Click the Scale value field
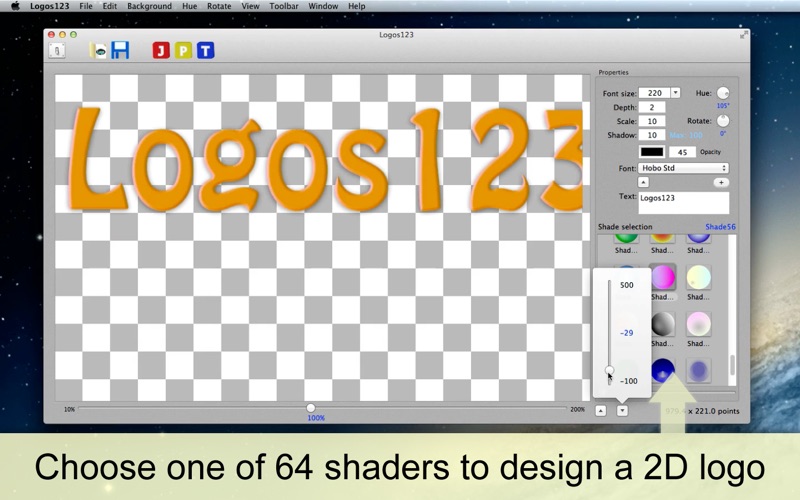The width and height of the screenshot is (800, 500). click(652, 121)
